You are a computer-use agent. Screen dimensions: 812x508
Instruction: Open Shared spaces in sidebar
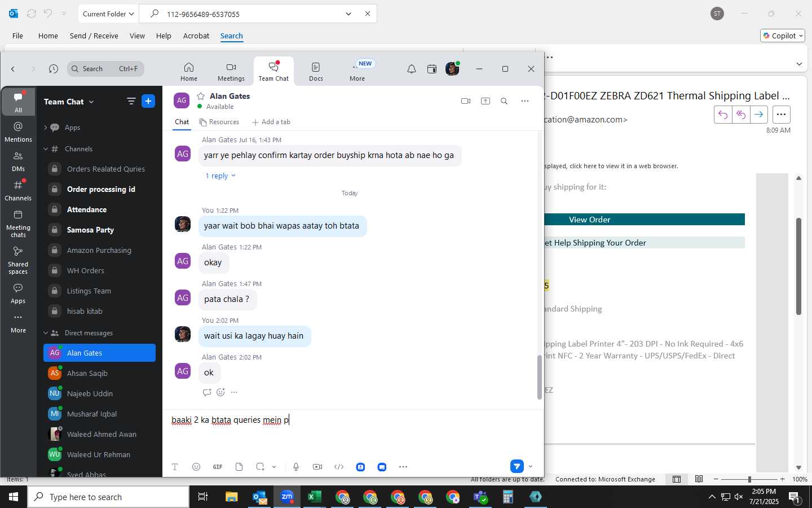18,260
